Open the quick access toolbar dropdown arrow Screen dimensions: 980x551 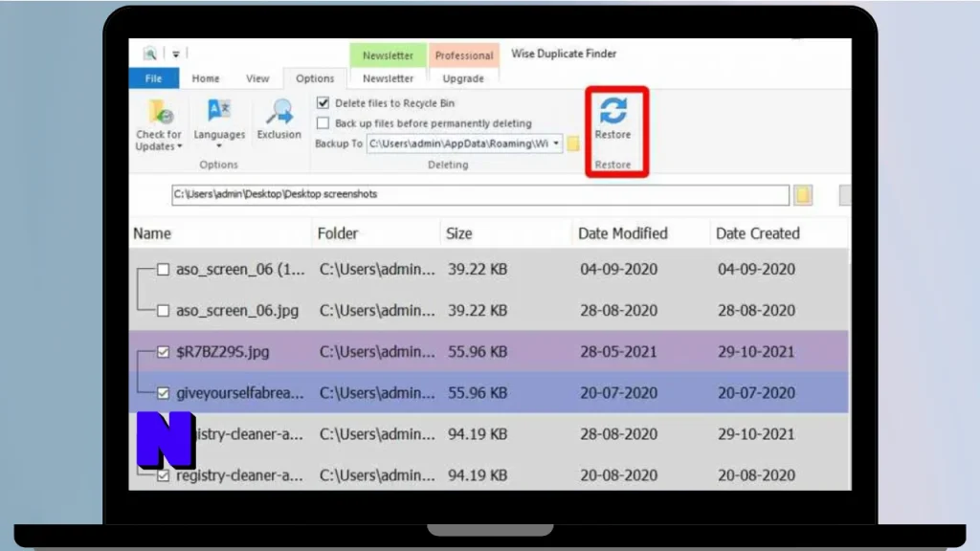pyautogui.click(x=176, y=55)
